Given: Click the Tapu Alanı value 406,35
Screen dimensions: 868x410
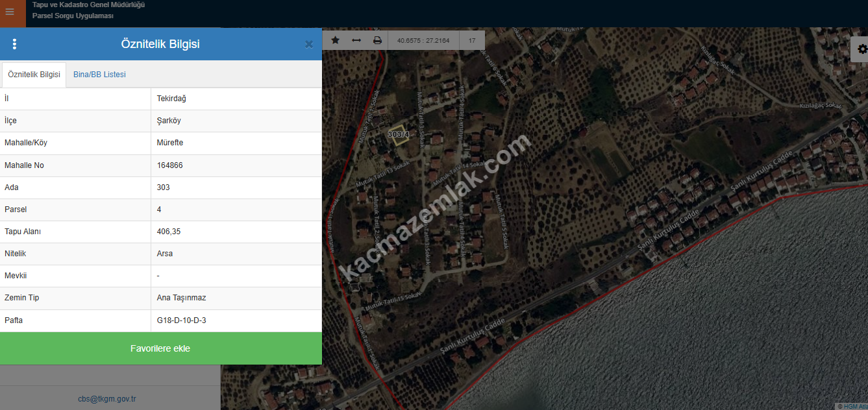Looking at the screenshot, I should [x=169, y=232].
